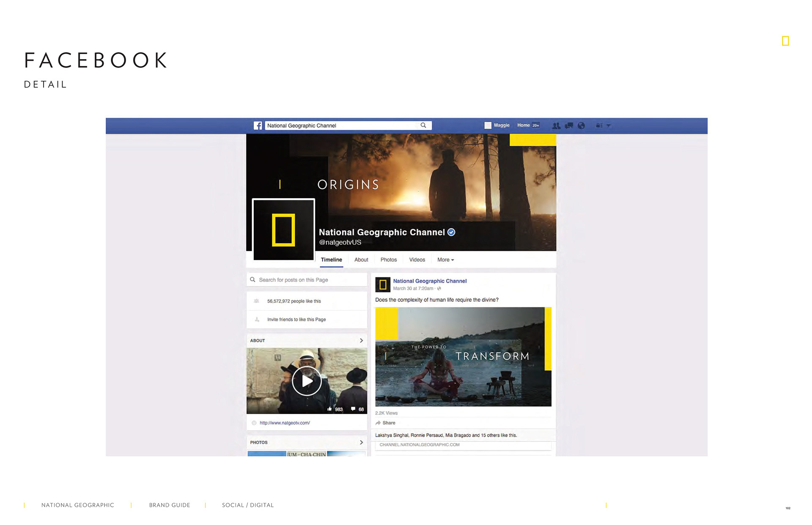Click the verified badge next to page name

tap(451, 232)
